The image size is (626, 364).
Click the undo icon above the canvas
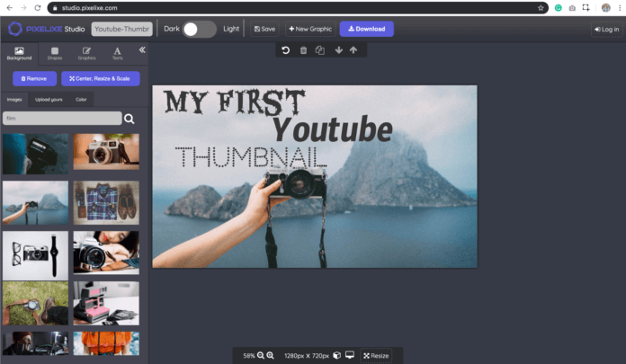coord(285,50)
